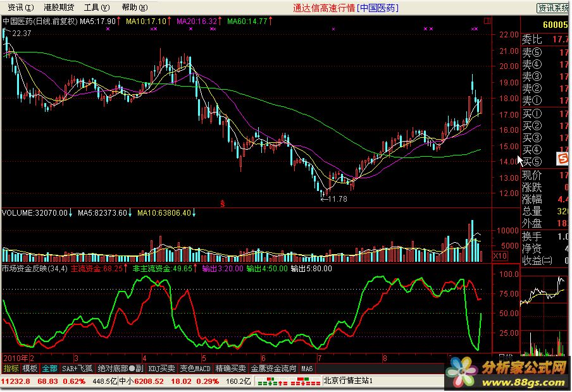Open the 港股期货 menu
The height and width of the screenshot is (392, 572).
click(59, 8)
